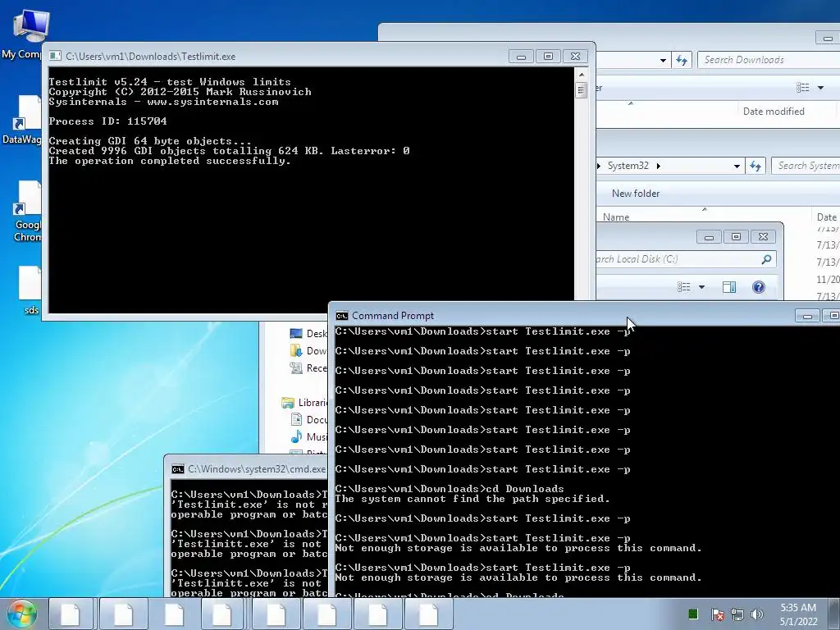Minimize the Testlimit.exe window

[521, 57]
